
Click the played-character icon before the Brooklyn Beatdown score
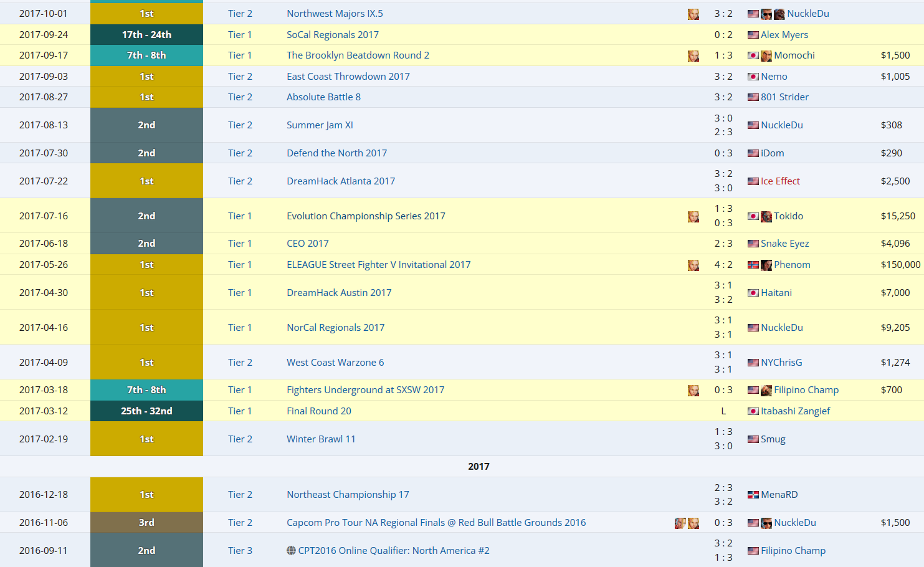tap(693, 56)
